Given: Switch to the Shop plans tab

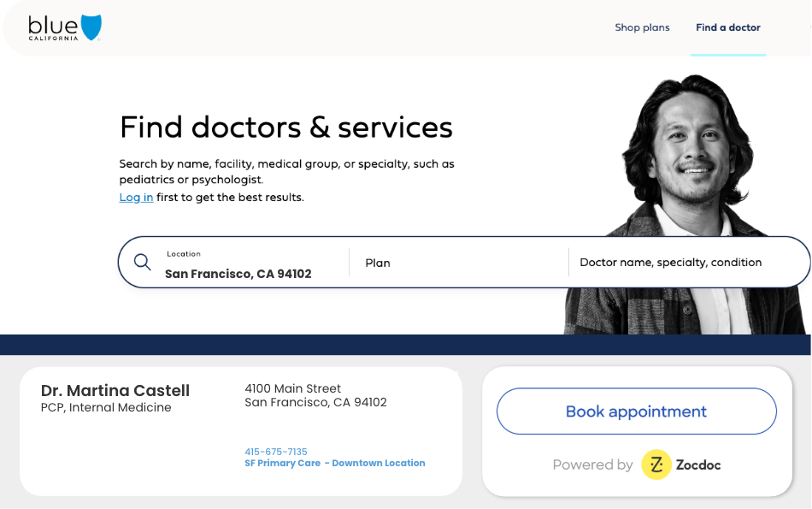Looking at the screenshot, I should (642, 27).
